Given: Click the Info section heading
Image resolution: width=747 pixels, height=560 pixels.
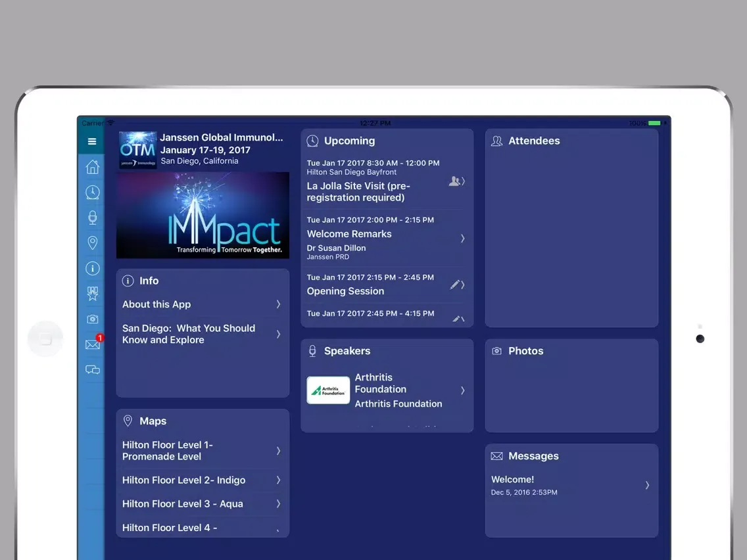Looking at the screenshot, I should [x=149, y=281].
